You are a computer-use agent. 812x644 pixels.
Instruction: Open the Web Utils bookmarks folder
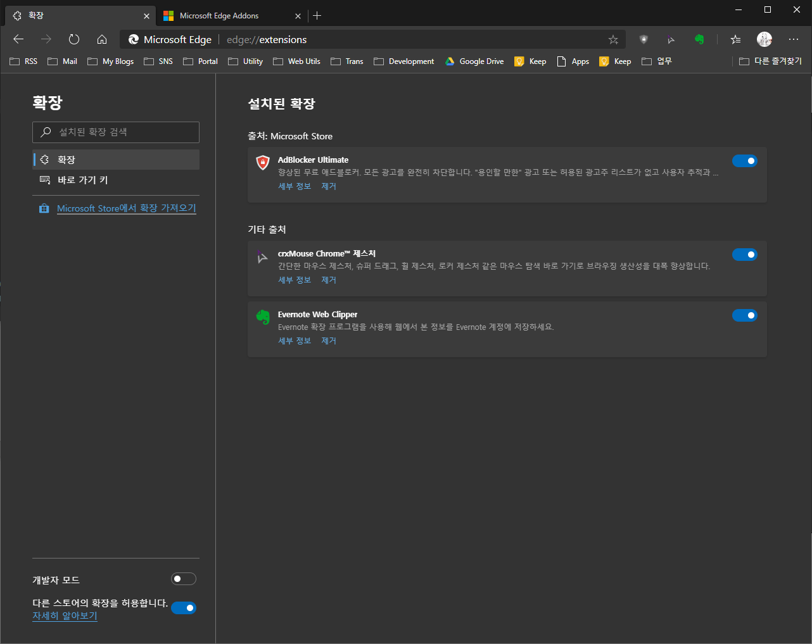296,61
